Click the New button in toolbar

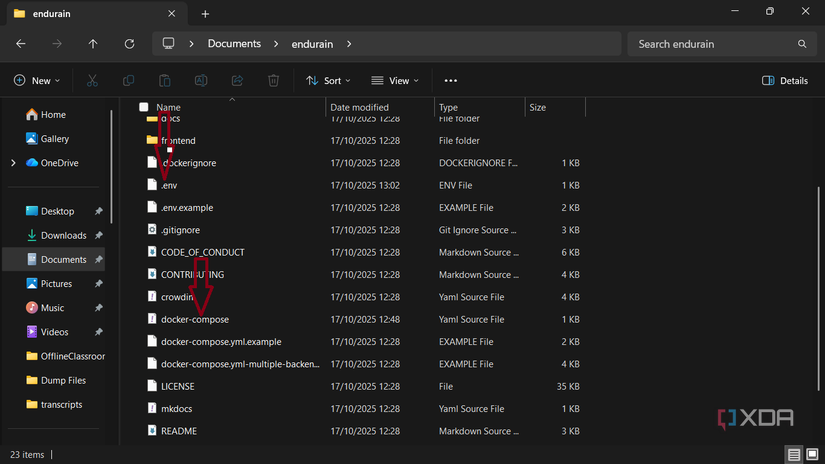pyautogui.click(x=36, y=80)
